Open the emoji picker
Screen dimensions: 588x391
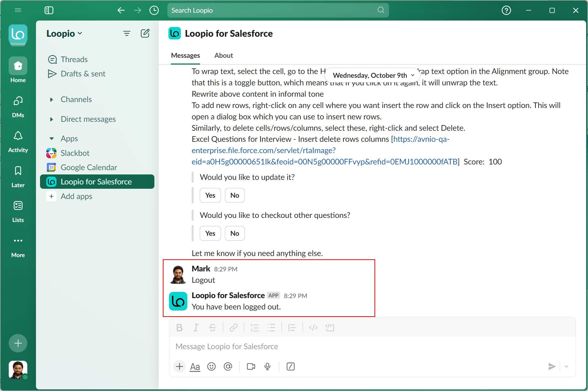[211, 366]
